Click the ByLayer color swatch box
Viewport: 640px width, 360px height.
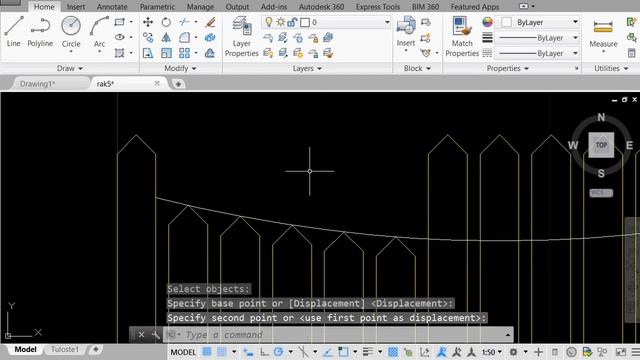[x=506, y=22]
